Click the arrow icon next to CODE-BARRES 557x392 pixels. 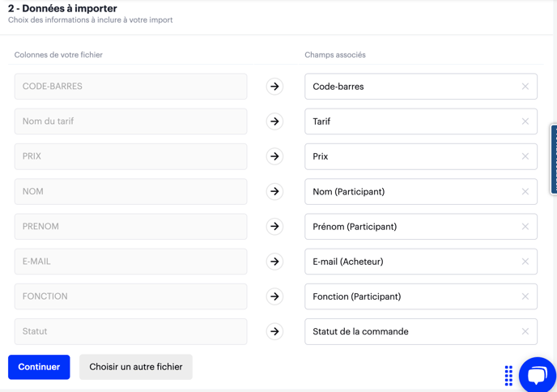point(274,87)
